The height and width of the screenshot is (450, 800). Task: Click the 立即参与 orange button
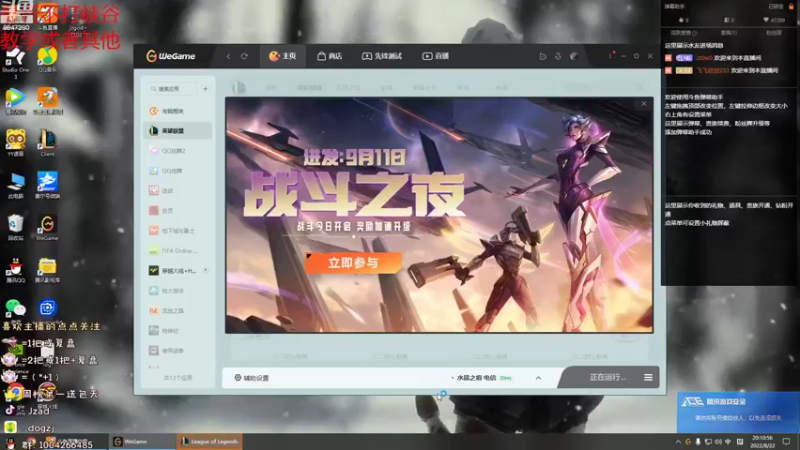point(353,263)
